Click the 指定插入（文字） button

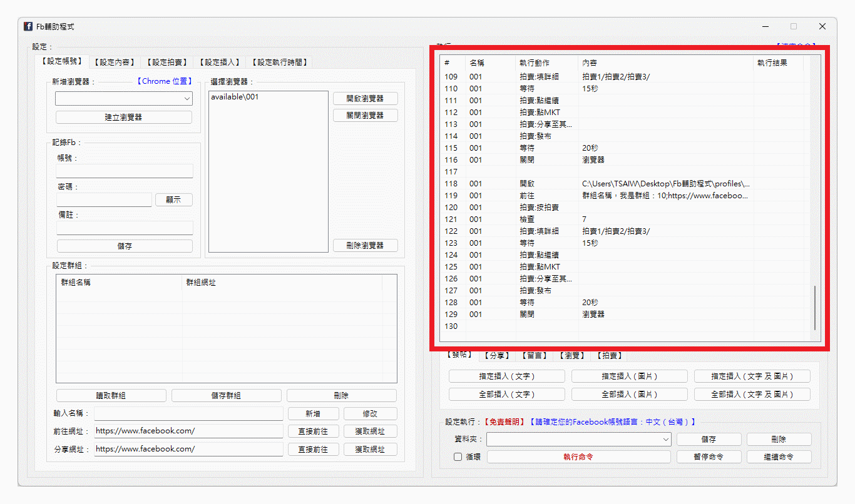pos(507,376)
